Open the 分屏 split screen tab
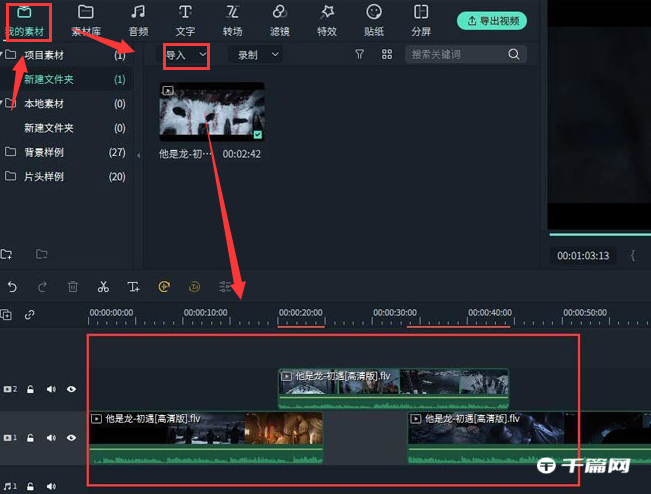The width and height of the screenshot is (651, 494). [421, 21]
